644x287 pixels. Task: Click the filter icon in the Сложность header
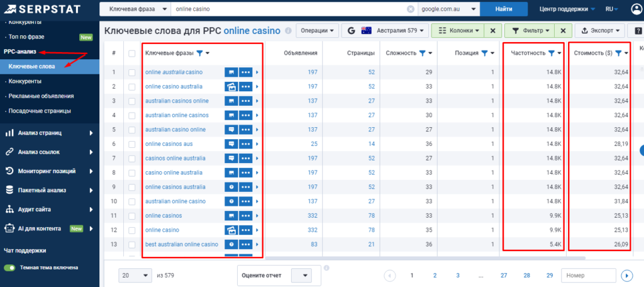[x=422, y=53]
